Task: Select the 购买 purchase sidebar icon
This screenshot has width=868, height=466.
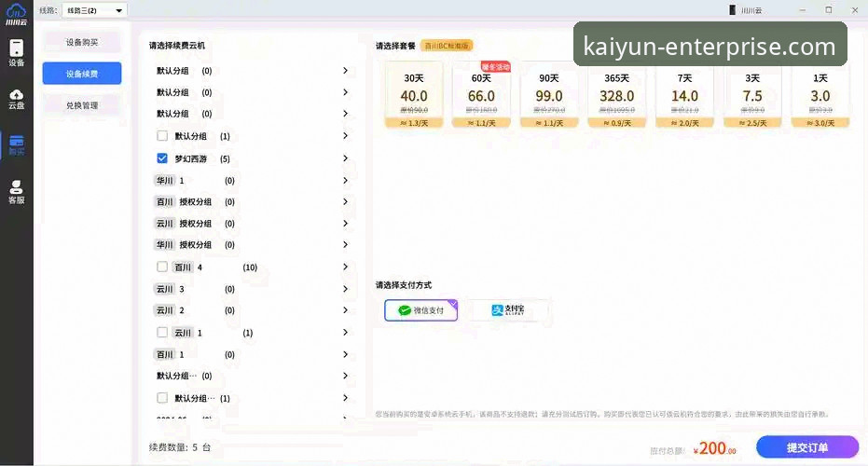Action: point(16,145)
